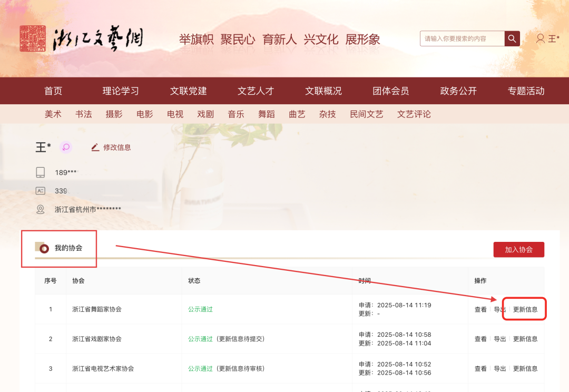Select the 曲艺 category

pos(297,114)
